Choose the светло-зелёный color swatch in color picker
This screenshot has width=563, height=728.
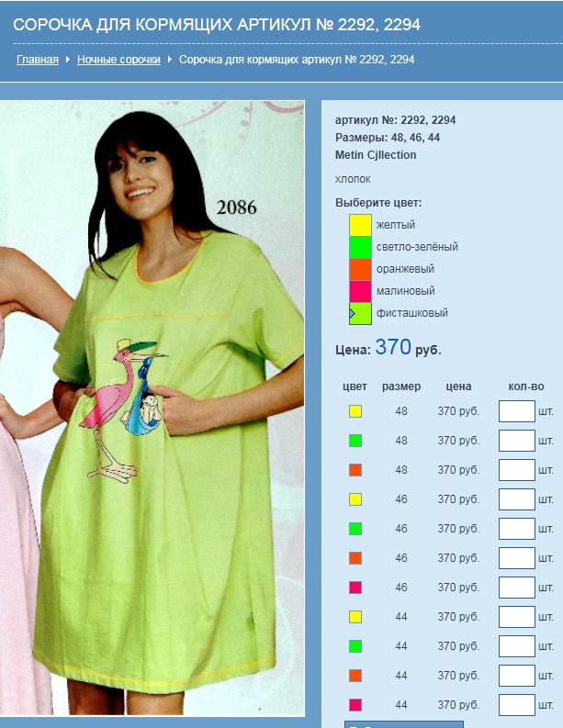360,247
